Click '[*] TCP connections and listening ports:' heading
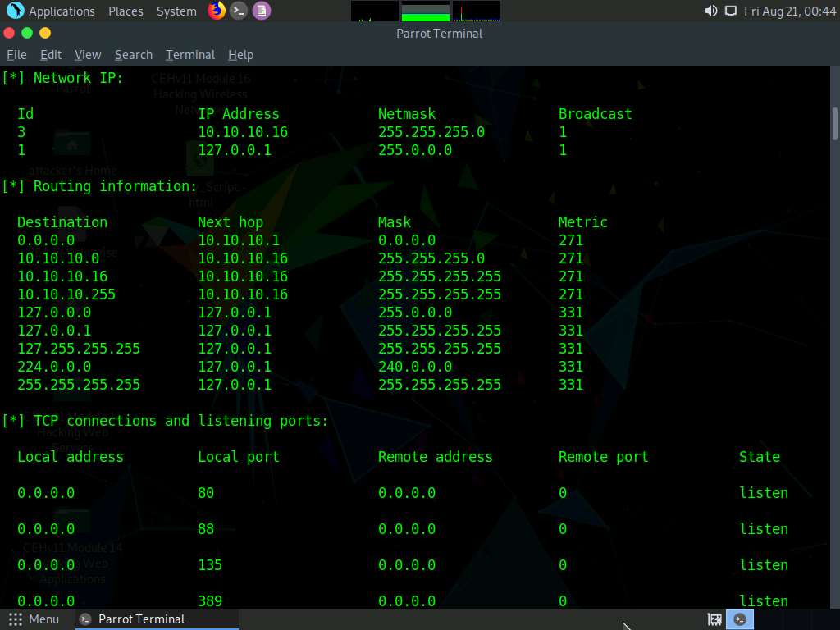Screen dimensions: 840x630 165,421
